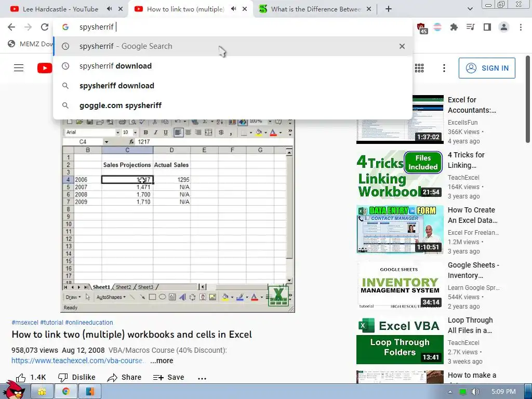Open the Extensions puzzle-piece menu

point(454,27)
